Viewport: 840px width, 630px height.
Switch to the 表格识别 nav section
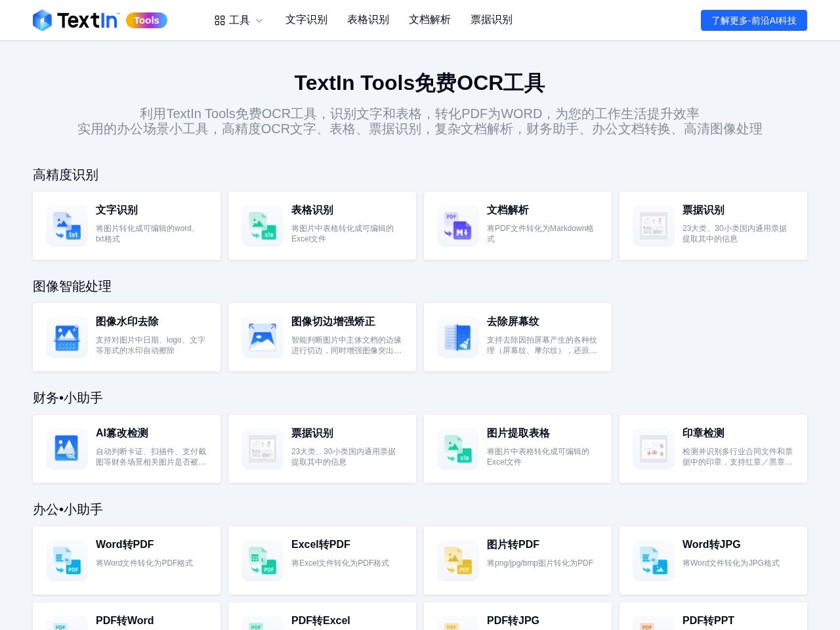tap(367, 20)
